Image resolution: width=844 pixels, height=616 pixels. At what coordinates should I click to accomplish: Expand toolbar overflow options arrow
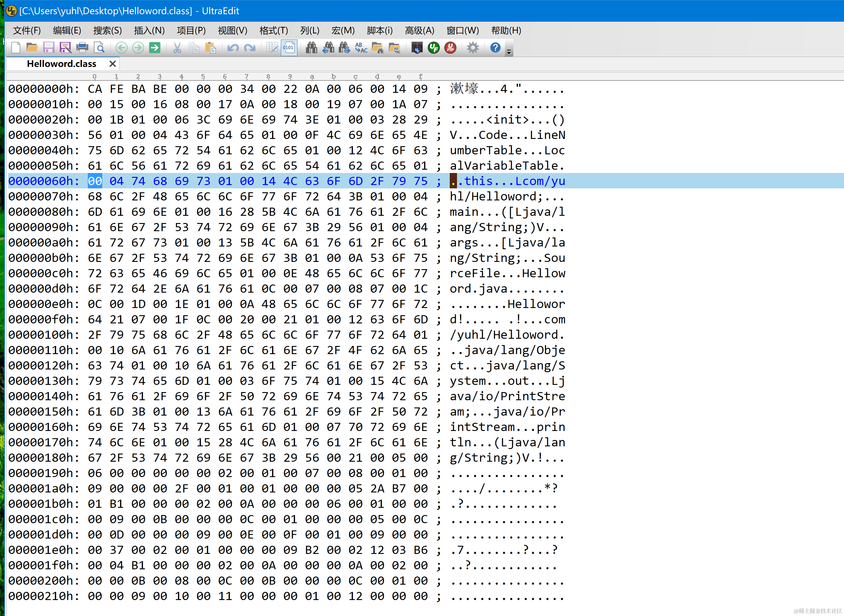pos(509,52)
